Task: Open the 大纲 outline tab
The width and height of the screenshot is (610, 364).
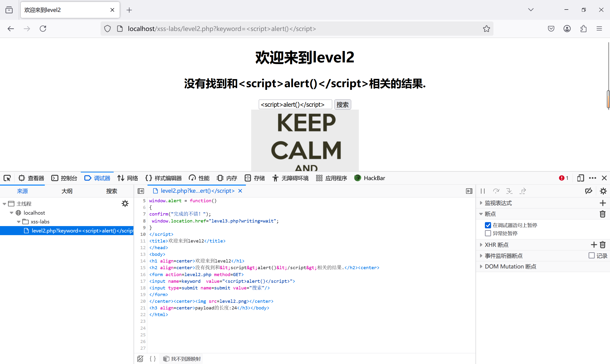Action: click(67, 191)
